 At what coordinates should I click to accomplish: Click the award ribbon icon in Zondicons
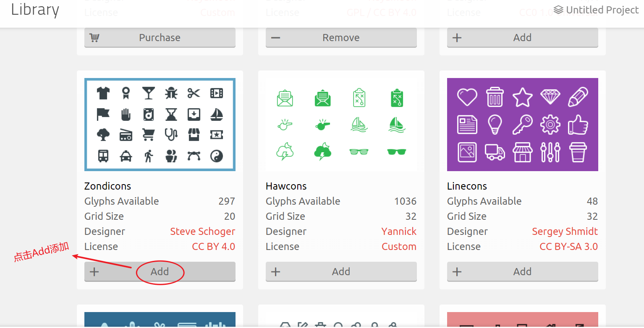tap(126, 93)
